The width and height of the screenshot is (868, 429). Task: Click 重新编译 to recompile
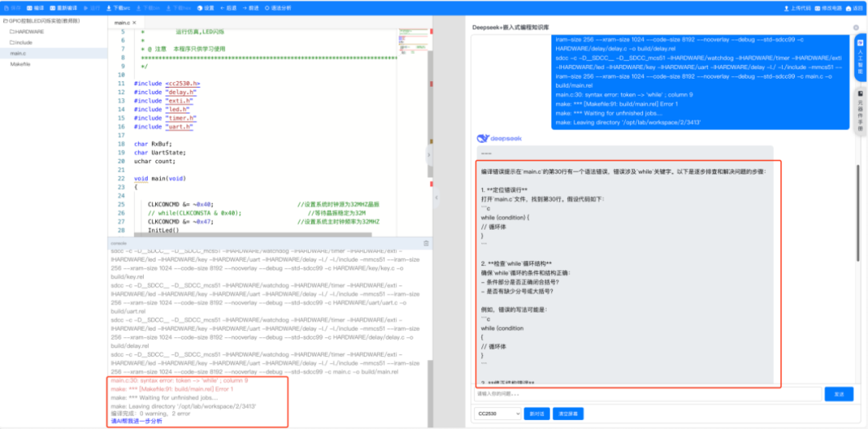[x=64, y=8]
